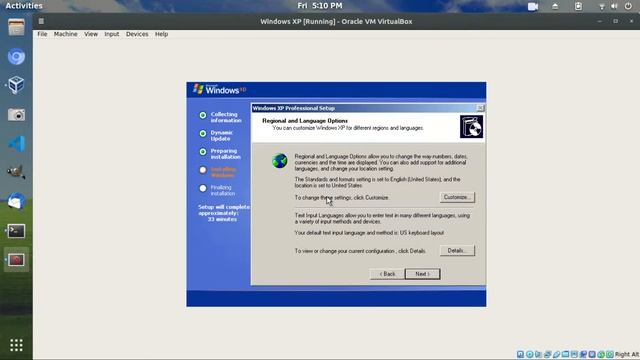Screen dimensions: 640x360
Task: Click the Windows XP logo banner
Action: [x=220, y=89]
